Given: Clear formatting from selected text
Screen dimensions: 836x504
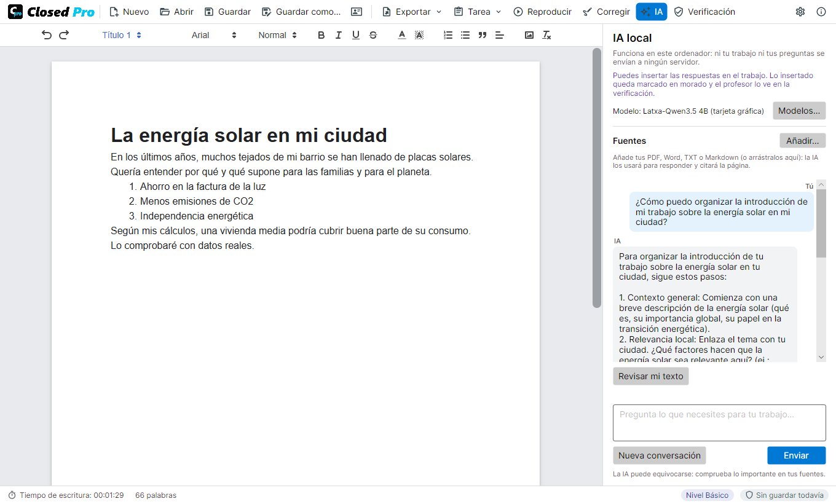Looking at the screenshot, I should coord(546,35).
